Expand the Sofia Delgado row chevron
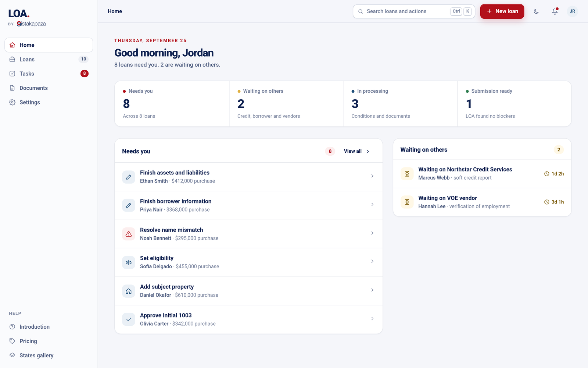Screen dimensions: 588x368 point(372,261)
